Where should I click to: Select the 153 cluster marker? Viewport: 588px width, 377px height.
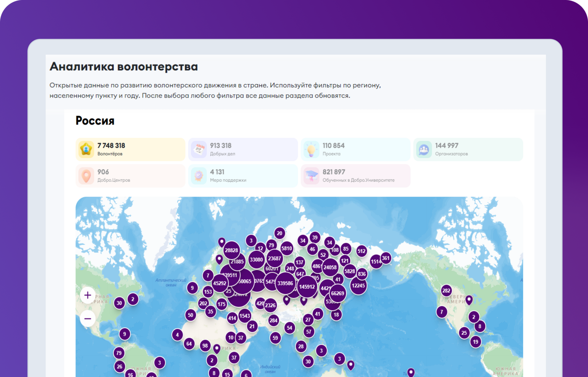coord(208,292)
